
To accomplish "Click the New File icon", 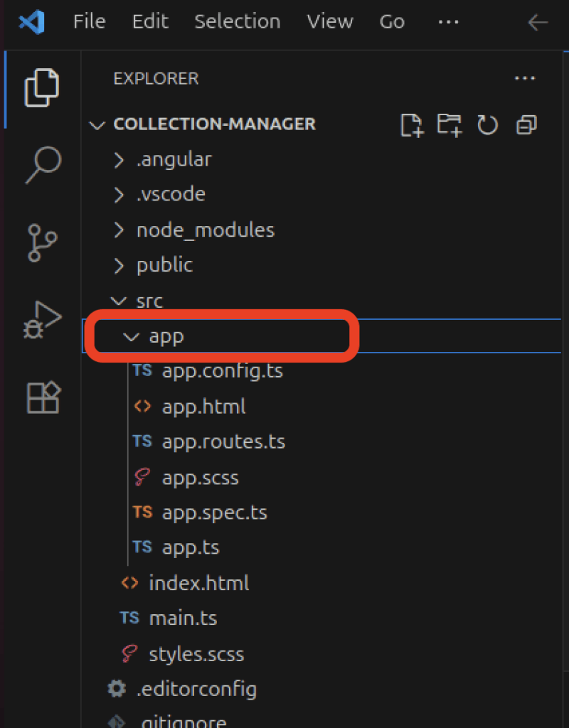I will 412,125.
